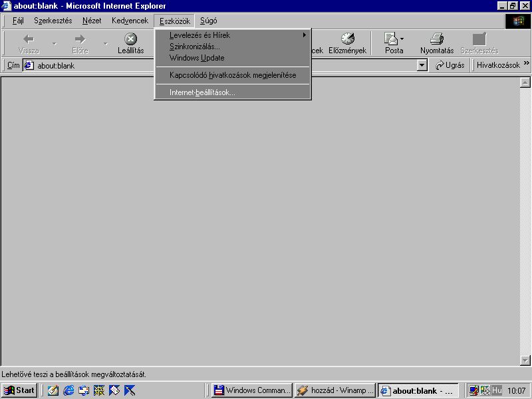The width and height of the screenshot is (532, 399).
Task: Open Internet-beállítások... from the menu
Action: (233, 92)
